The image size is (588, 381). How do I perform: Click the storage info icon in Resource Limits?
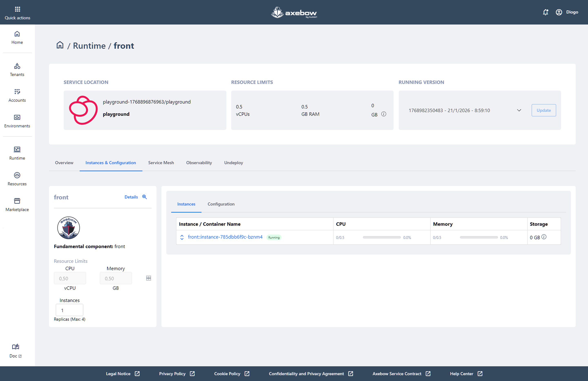coord(384,114)
